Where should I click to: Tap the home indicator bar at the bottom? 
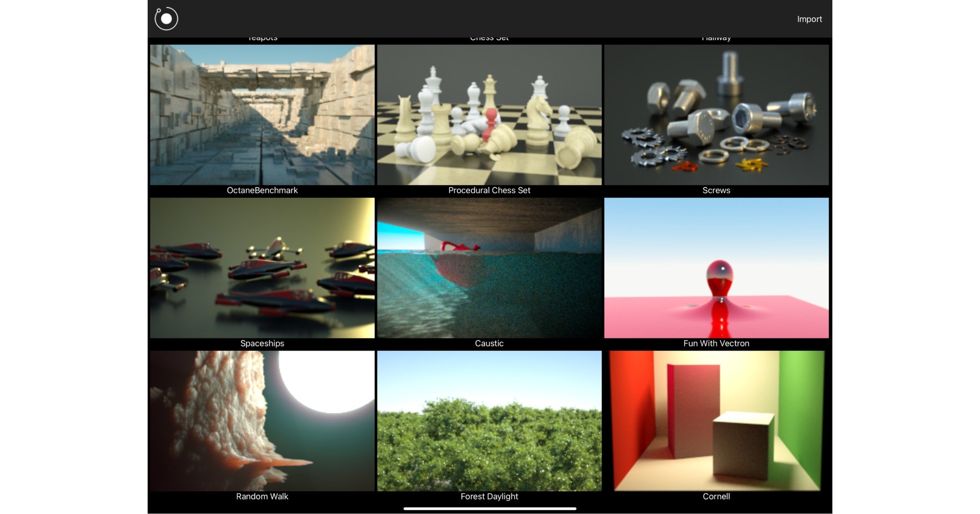pyautogui.click(x=490, y=507)
